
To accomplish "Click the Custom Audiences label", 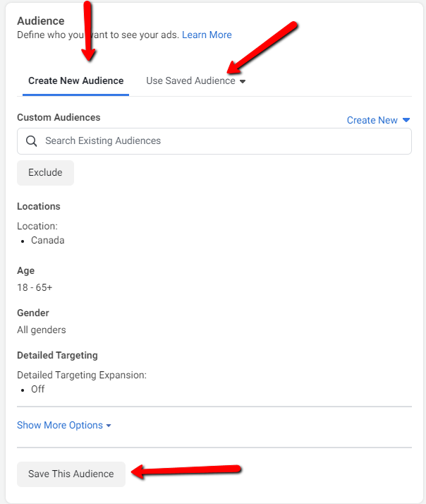I will 59,118.
